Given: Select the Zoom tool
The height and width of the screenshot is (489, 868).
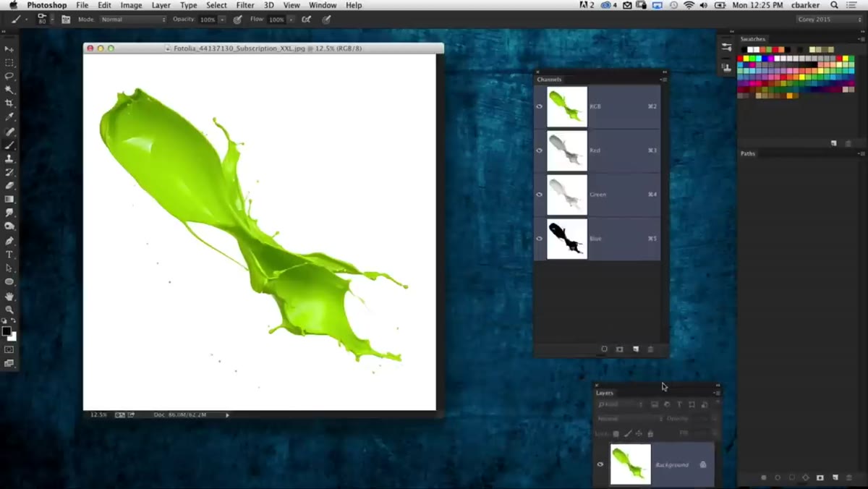Looking at the screenshot, I should click(9, 310).
